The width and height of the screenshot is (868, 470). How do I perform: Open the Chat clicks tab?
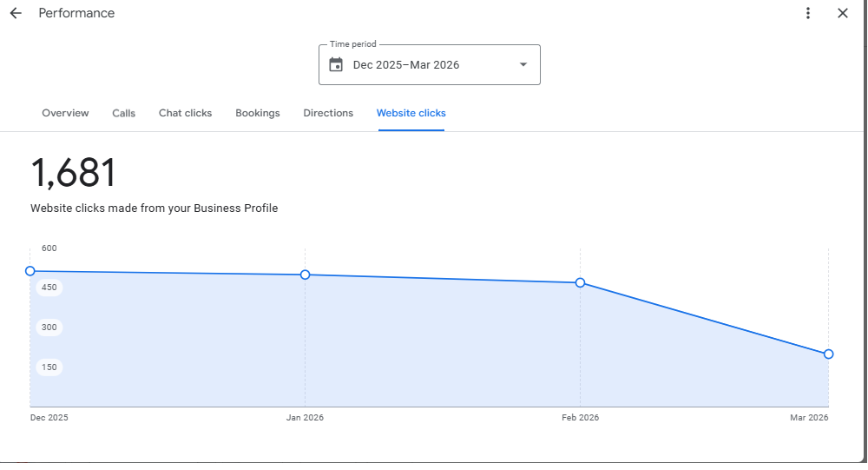tap(186, 113)
